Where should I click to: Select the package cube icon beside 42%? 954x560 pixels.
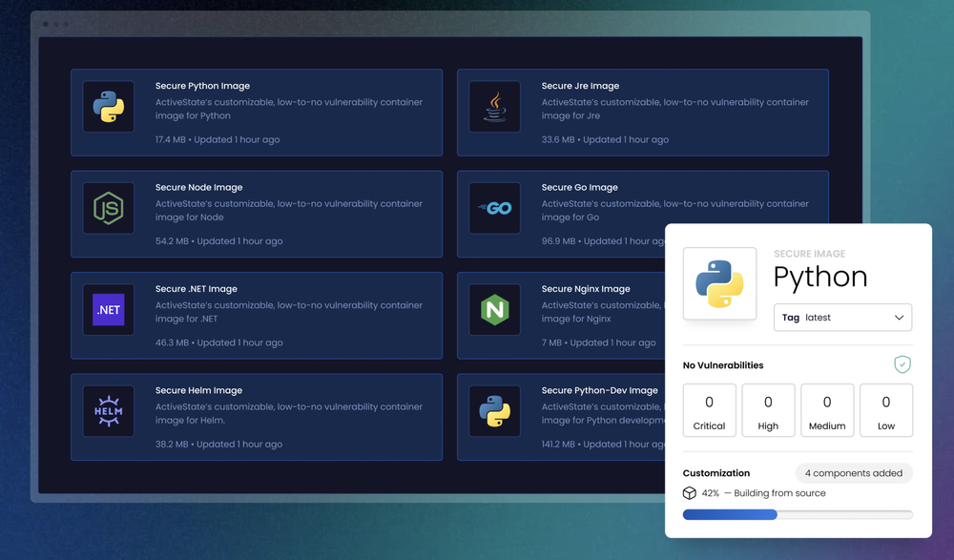(689, 493)
